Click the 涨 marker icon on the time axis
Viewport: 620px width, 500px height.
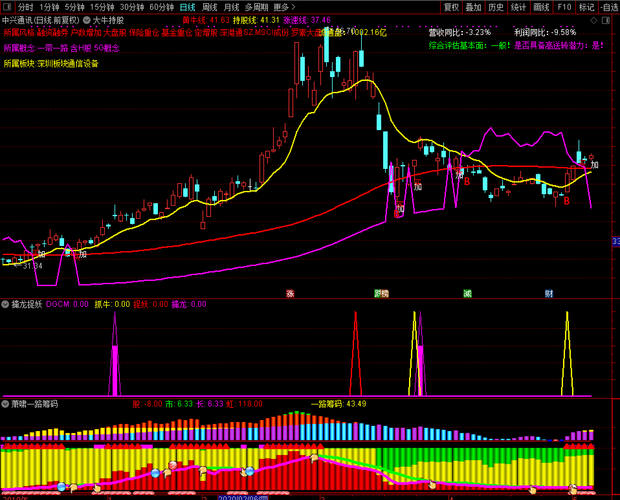(x=290, y=294)
